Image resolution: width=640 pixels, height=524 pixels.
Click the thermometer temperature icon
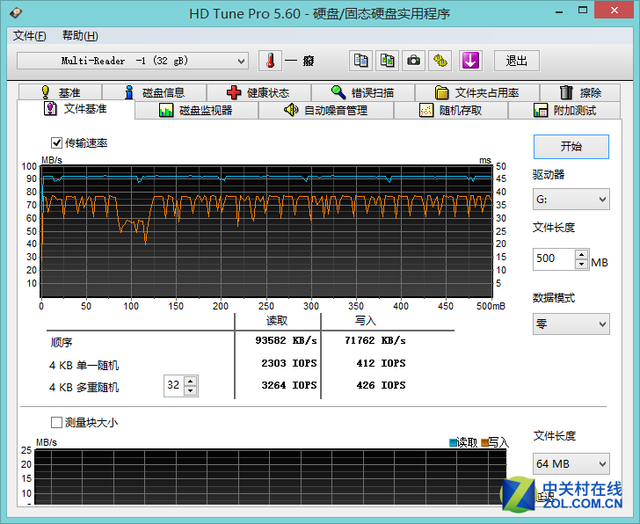[x=270, y=61]
